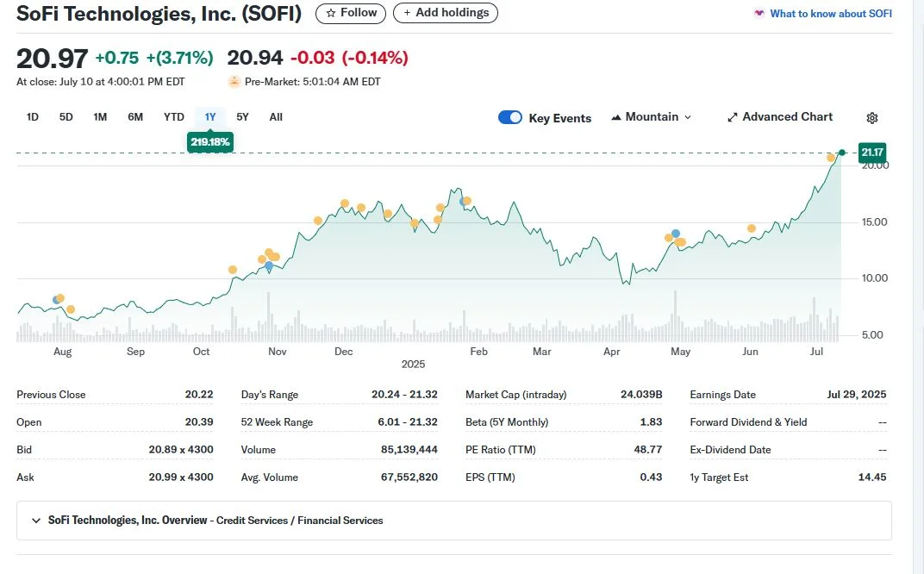Show the All time range
Screen dimensions: 924x574
[x=276, y=117]
